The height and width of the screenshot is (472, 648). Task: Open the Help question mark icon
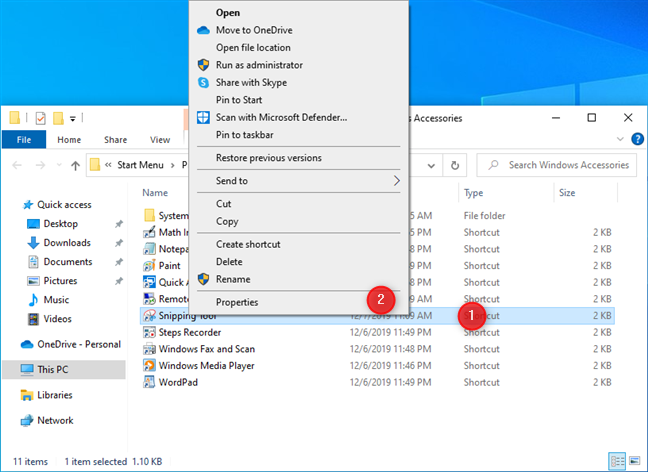(637, 139)
